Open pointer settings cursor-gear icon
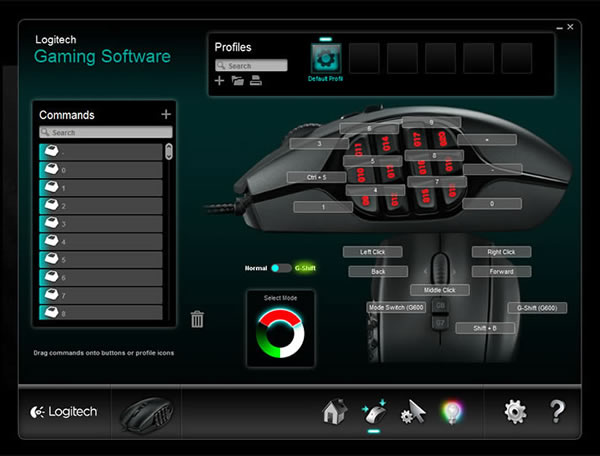600x456 pixels. coord(413,412)
